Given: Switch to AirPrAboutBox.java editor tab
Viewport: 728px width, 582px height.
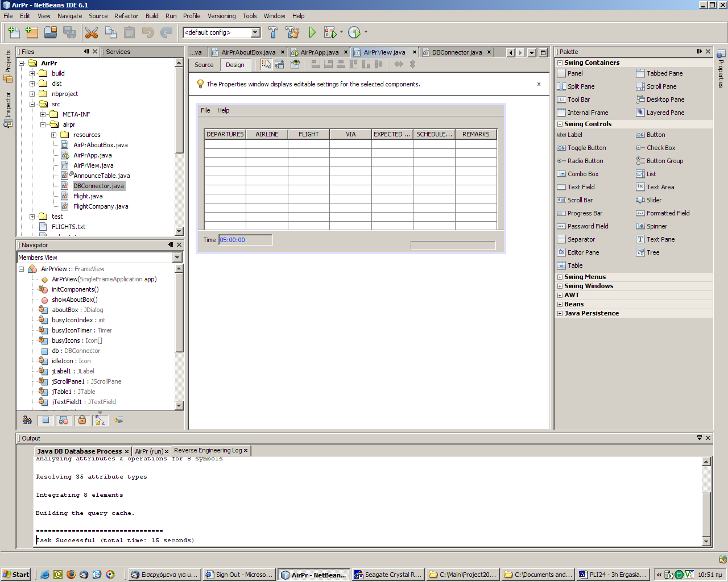Looking at the screenshot, I should [249, 52].
